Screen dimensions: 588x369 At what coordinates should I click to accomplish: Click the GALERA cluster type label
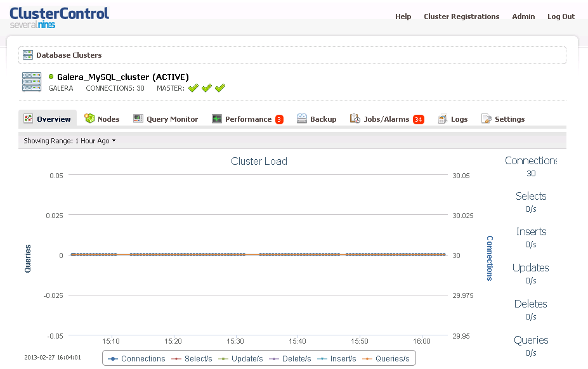[61, 88]
